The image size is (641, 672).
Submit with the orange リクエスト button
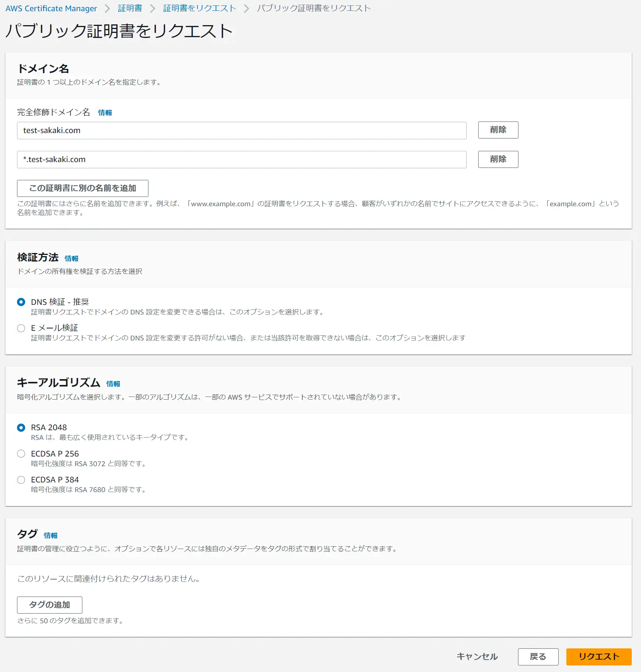[599, 657]
